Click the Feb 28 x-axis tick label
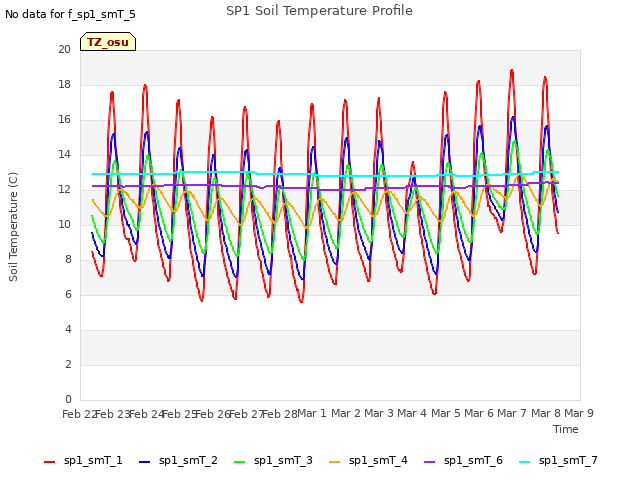This screenshot has width=640, height=480. [x=280, y=414]
